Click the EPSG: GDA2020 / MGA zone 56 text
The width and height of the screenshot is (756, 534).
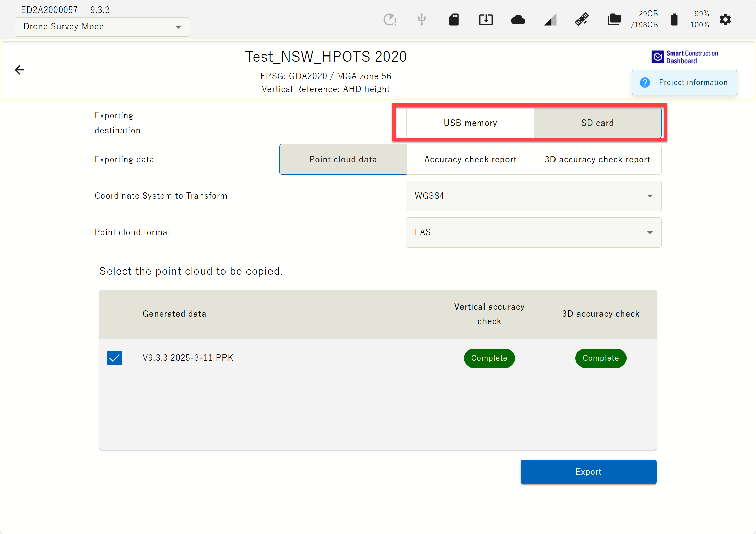(326, 76)
